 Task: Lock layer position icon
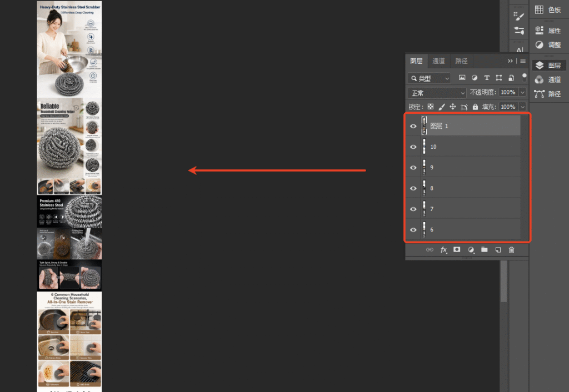pos(453,107)
